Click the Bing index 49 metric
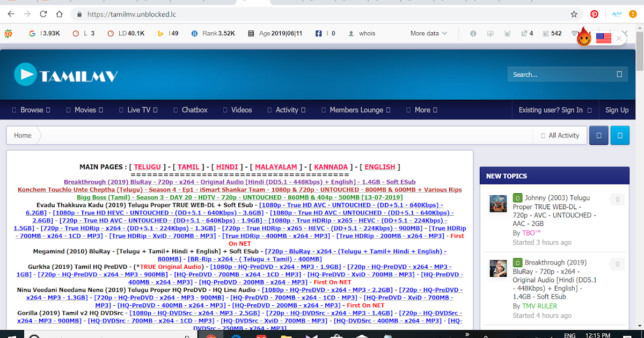Screen dimensions: 644x338 point(167,33)
